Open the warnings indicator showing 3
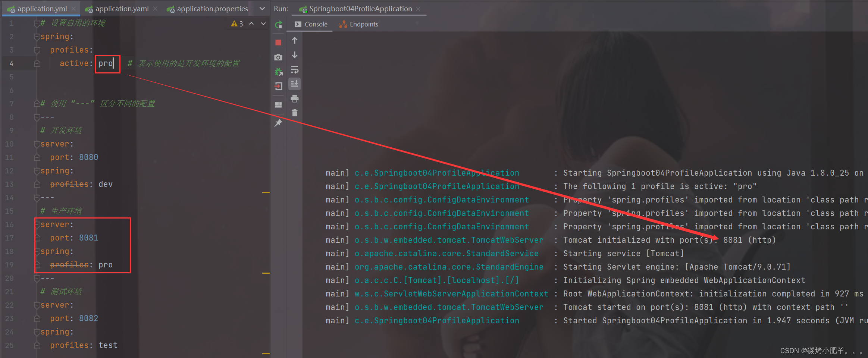Image resolution: width=868 pixels, height=358 pixels. pyautogui.click(x=237, y=23)
